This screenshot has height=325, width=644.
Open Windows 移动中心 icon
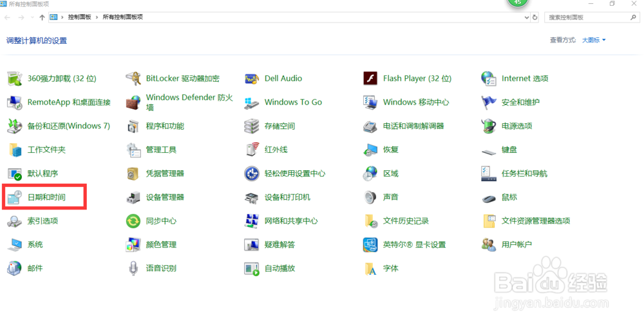[370, 102]
